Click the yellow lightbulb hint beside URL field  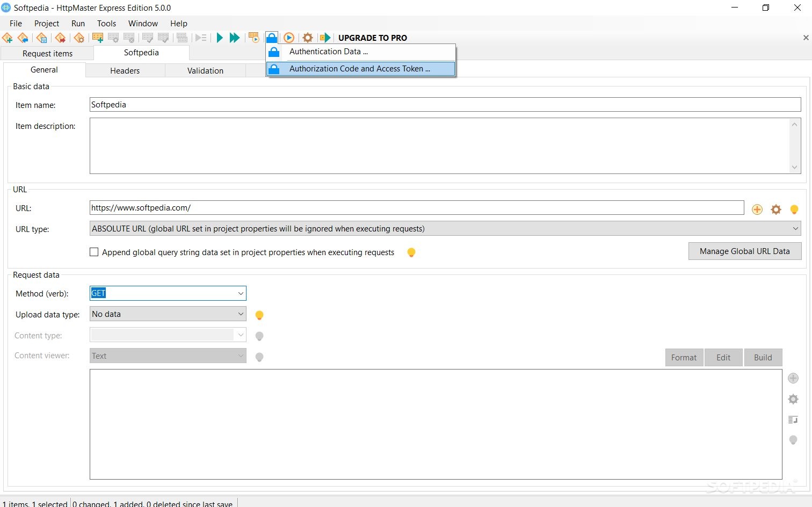click(794, 209)
